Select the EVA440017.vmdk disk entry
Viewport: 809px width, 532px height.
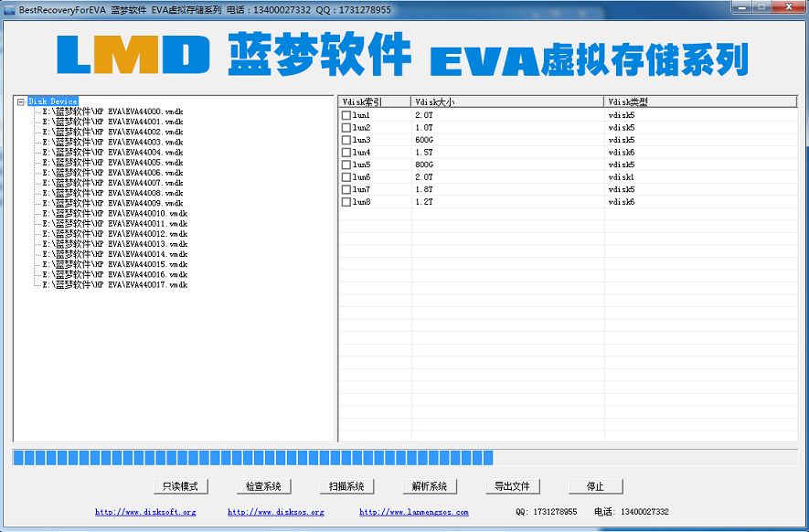pos(112,286)
